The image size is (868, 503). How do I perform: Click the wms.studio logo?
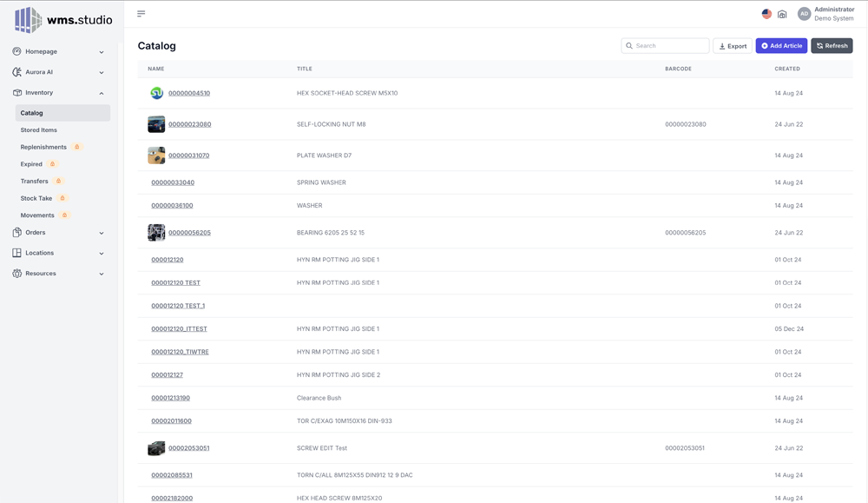click(x=63, y=19)
